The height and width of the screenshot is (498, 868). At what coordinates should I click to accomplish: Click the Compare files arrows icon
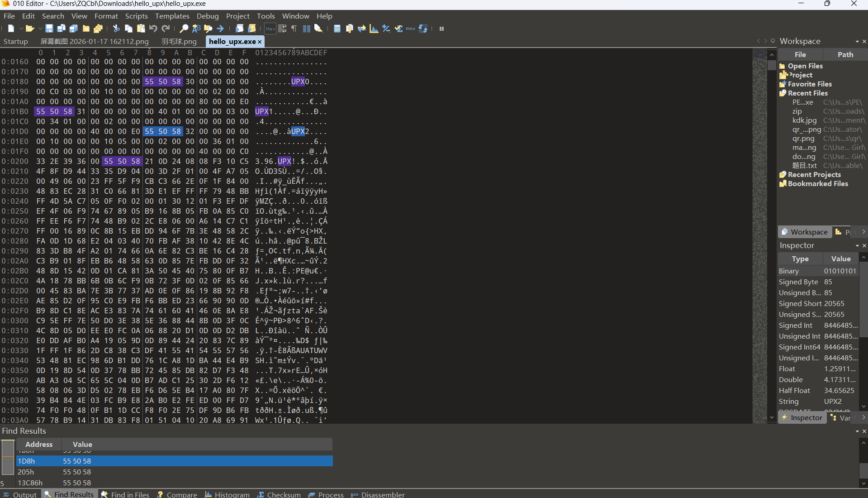[362, 29]
